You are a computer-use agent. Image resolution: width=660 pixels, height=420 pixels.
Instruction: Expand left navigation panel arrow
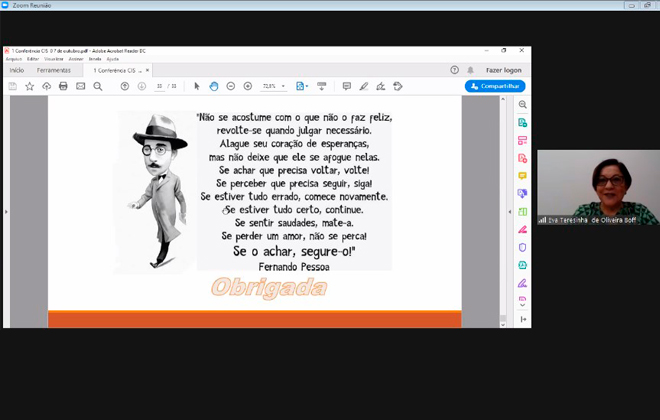pos(6,212)
